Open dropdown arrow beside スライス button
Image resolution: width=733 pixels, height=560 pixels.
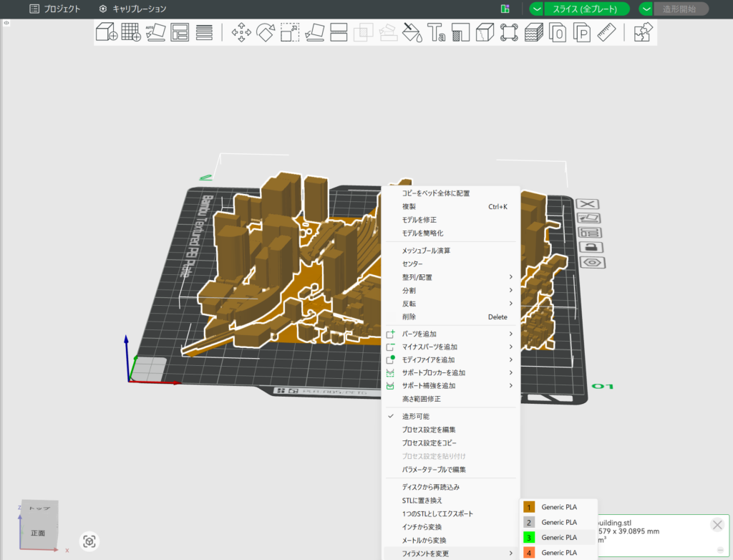[537, 9]
